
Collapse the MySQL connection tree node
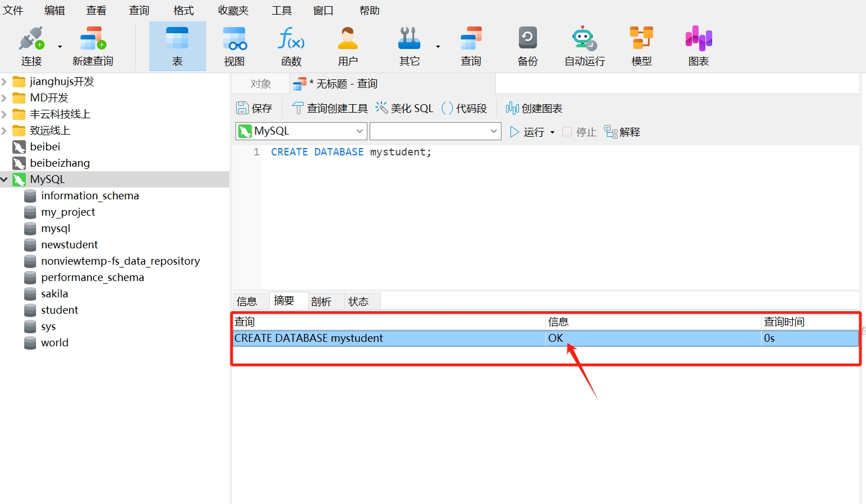coord(5,180)
